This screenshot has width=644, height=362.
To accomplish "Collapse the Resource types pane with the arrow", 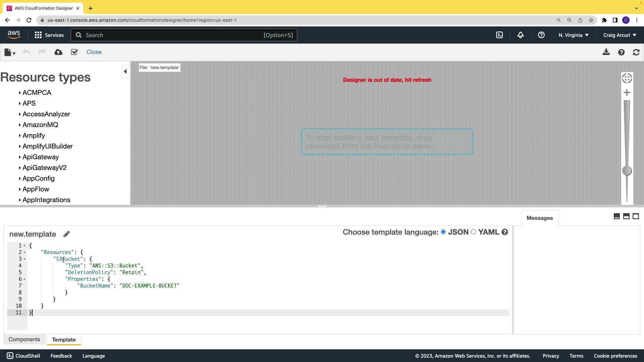I will click(x=125, y=71).
